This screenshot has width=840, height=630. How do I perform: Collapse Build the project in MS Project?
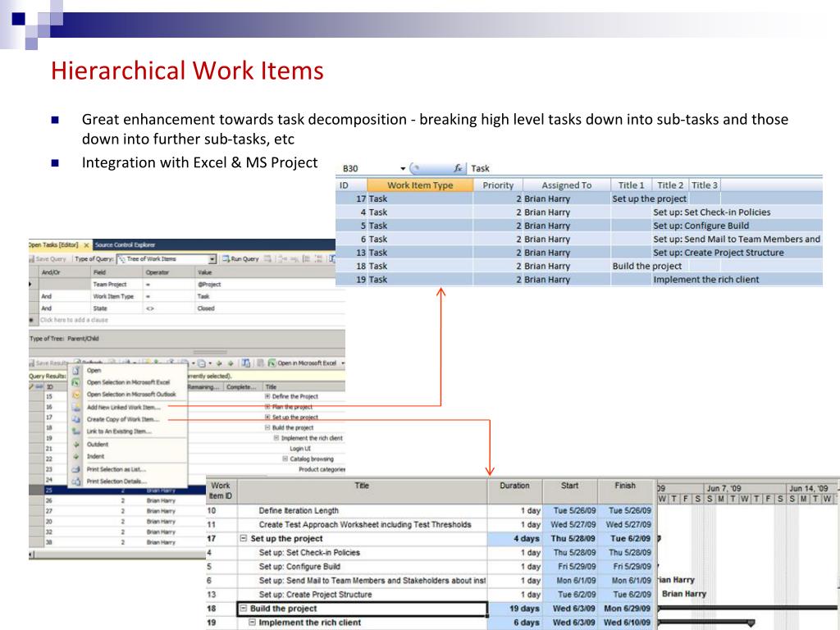point(243,608)
